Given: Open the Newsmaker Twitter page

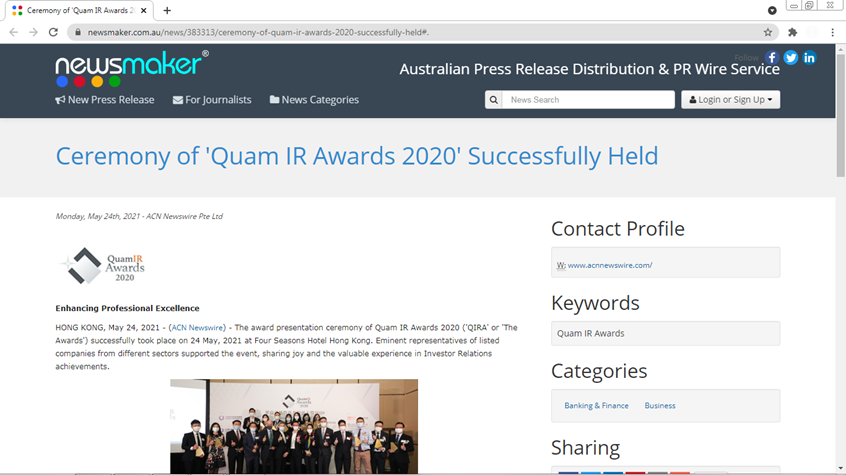Looking at the screenshot, I should [x=791, y=58].
